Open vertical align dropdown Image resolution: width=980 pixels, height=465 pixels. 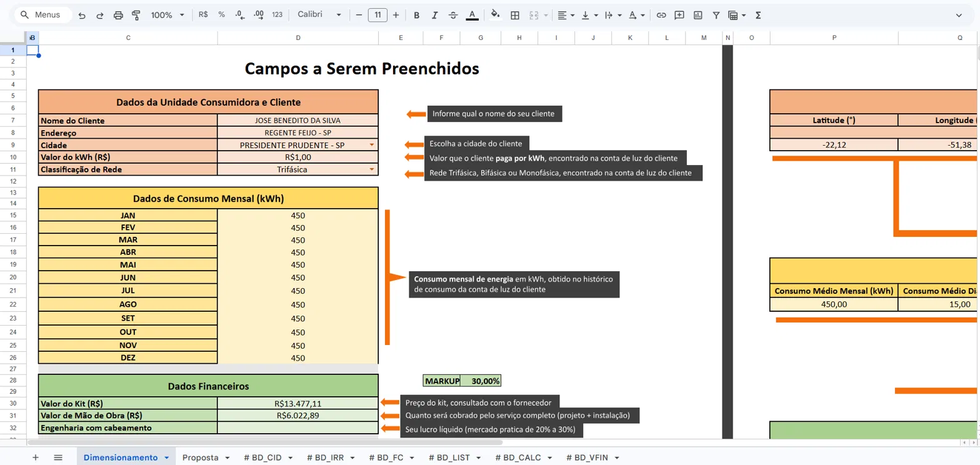[x=589, y=14]
